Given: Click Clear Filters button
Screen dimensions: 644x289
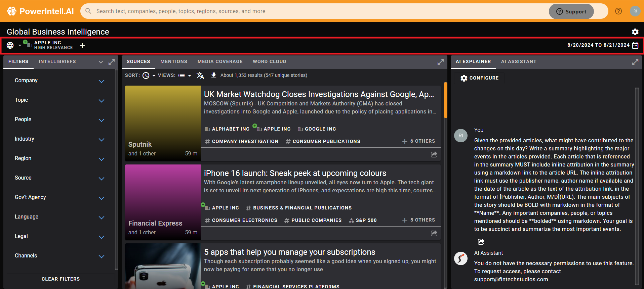Looking at the screenshot, I should 61,279.
